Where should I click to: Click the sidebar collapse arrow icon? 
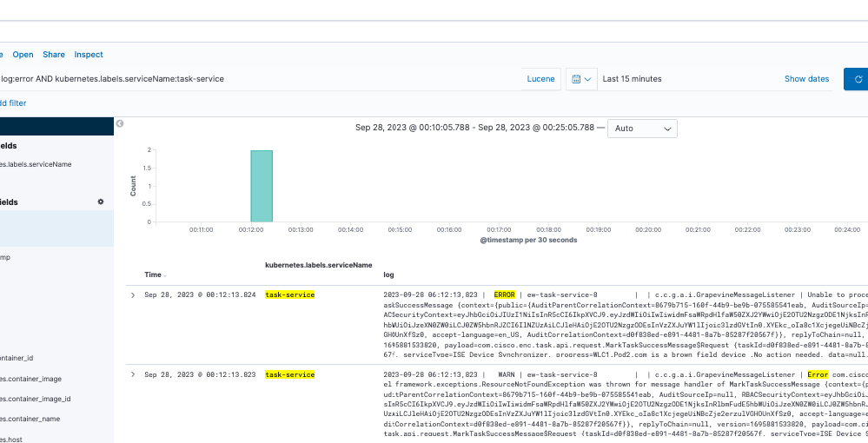pyautogui.click(x=120, y=124)
